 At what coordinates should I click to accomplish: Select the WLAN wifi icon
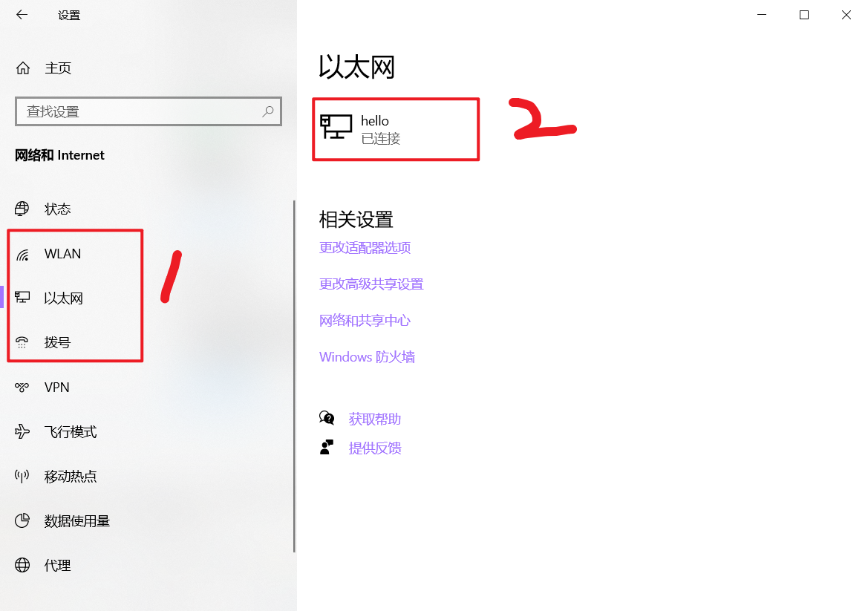(22, 254)
